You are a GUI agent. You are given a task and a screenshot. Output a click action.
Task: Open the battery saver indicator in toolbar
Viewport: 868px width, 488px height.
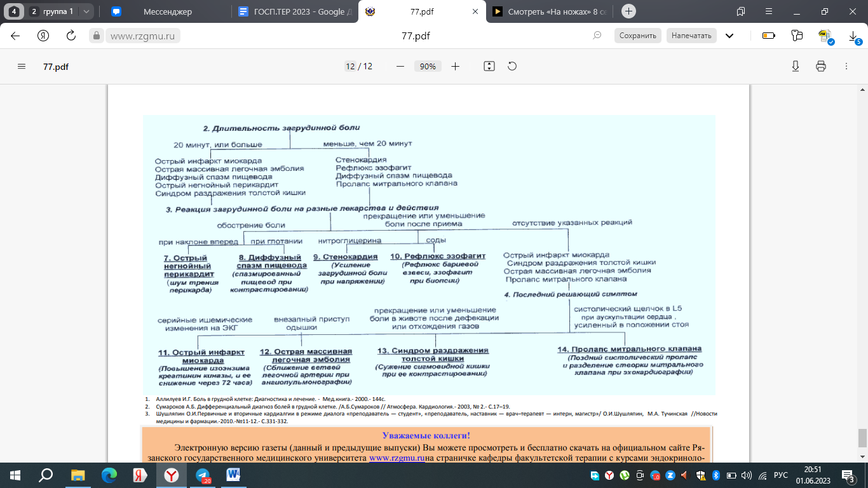769,36
